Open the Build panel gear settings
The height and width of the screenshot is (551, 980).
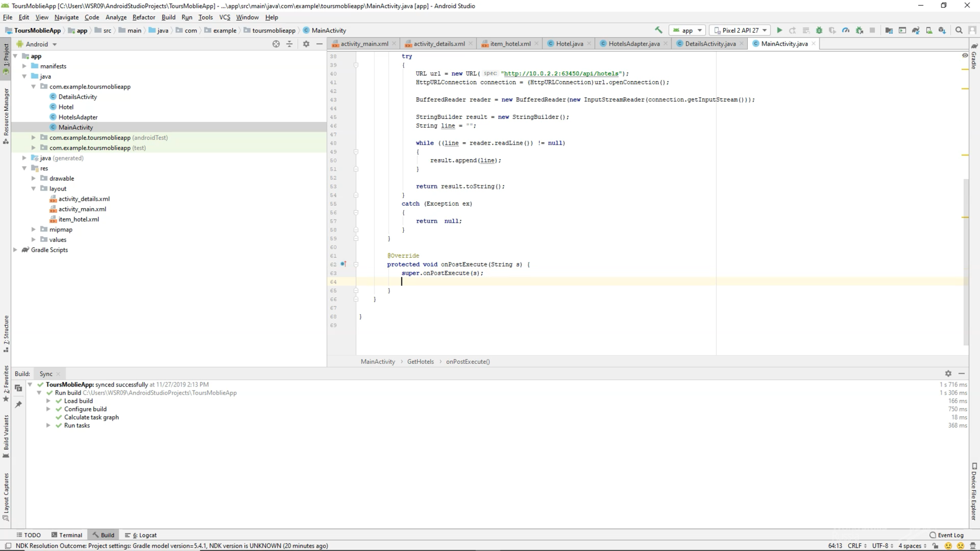[948, 373]
